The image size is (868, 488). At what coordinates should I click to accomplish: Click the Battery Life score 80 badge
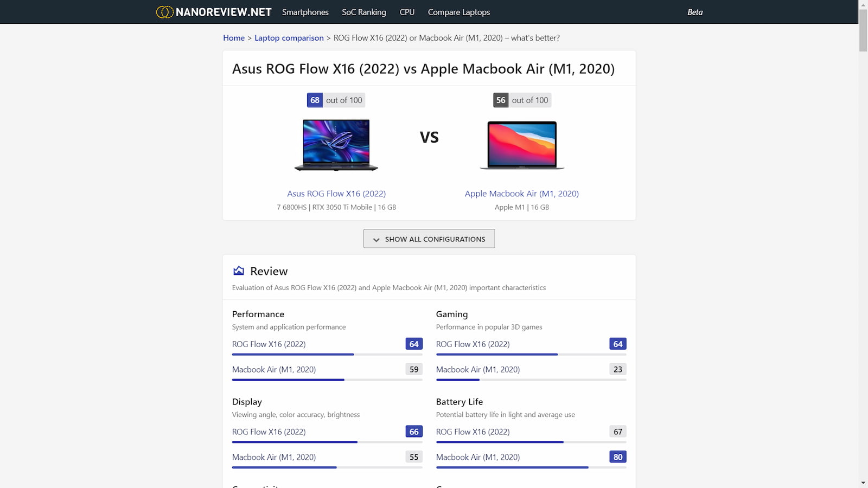618,457
